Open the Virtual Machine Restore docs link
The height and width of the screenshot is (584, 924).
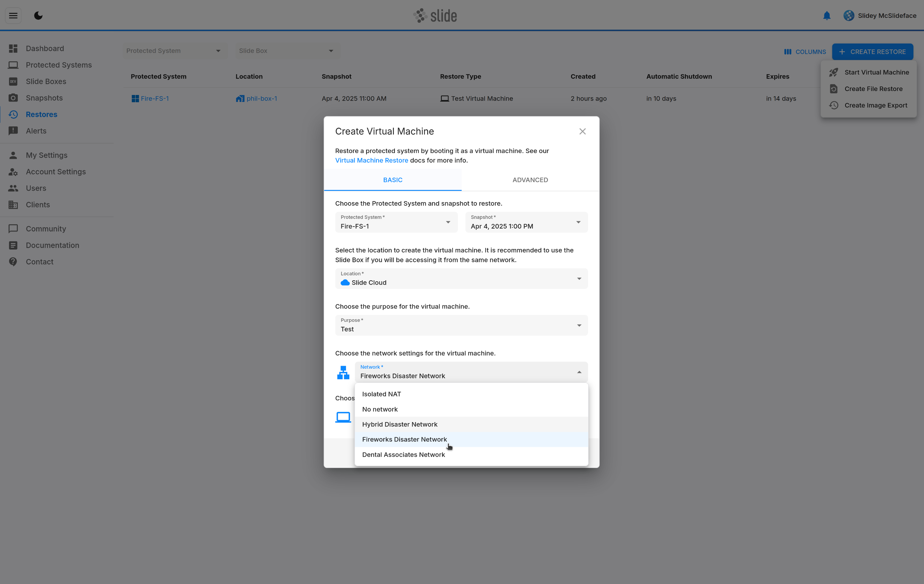pos(371,160)
